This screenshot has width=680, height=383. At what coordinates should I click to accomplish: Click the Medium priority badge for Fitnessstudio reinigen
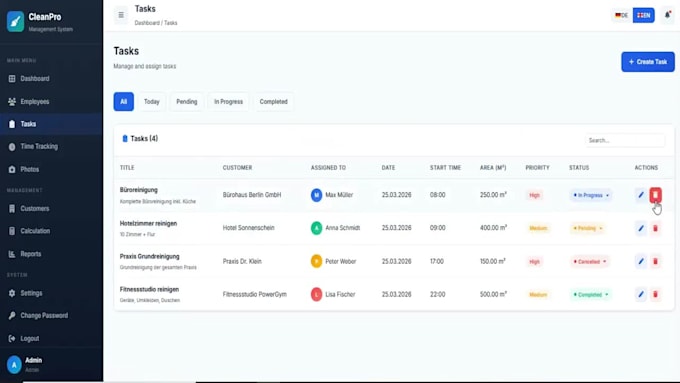pyautogui.click(x=538, y=295)
